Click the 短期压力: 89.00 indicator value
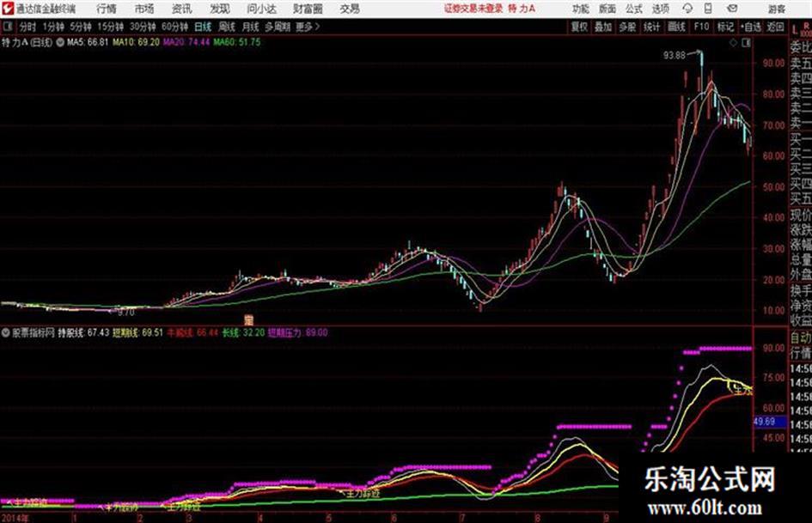 pos(298,332)
